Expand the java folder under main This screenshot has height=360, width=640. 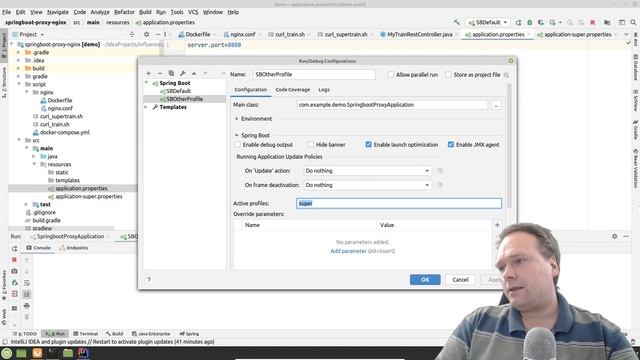coord(34,156)
